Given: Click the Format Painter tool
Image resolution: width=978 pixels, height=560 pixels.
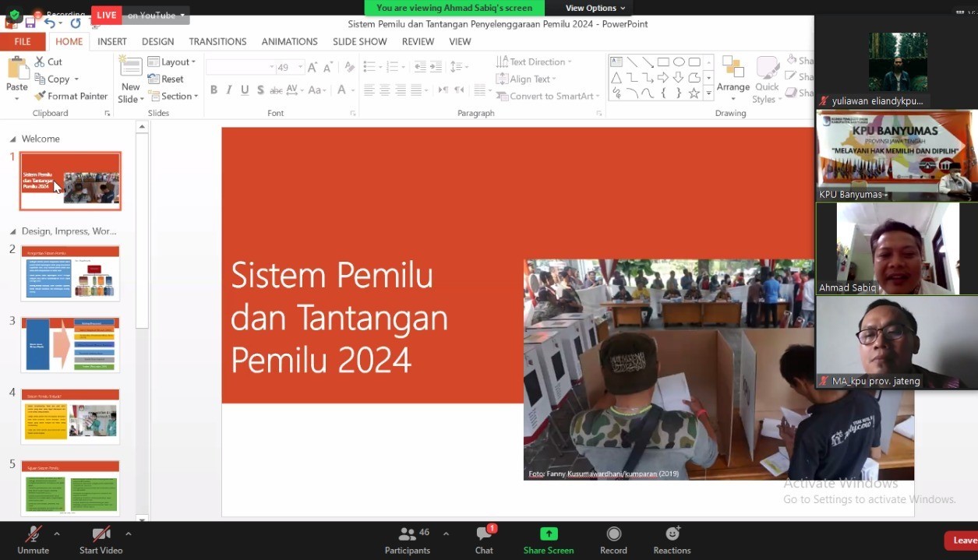Looking at the screenshot, I should [x=70, y=97].
